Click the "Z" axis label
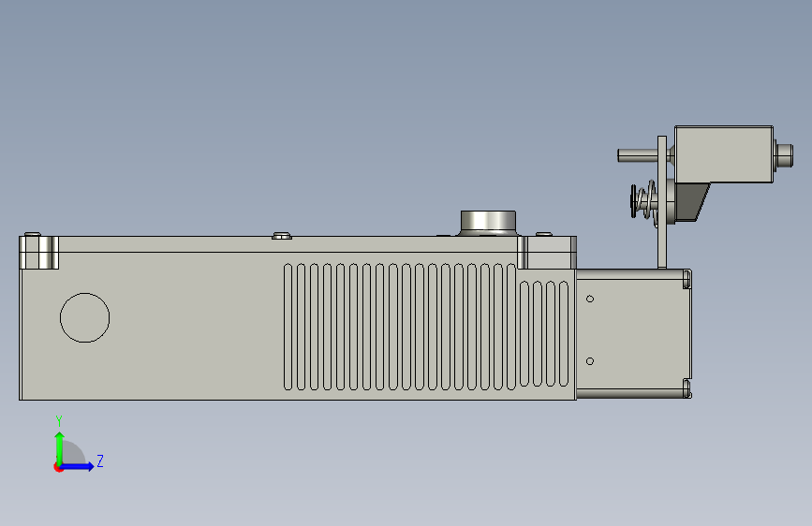 click(100, 460)
